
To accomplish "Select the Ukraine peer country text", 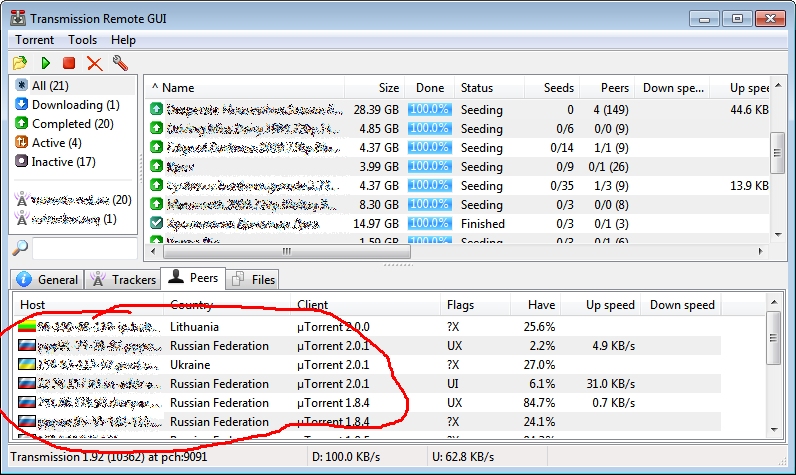I will click(x=190, y=364).
